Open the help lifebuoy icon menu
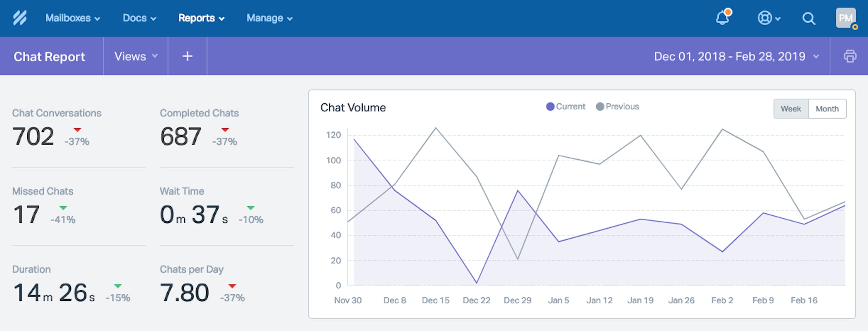 (x=769, y=18)
